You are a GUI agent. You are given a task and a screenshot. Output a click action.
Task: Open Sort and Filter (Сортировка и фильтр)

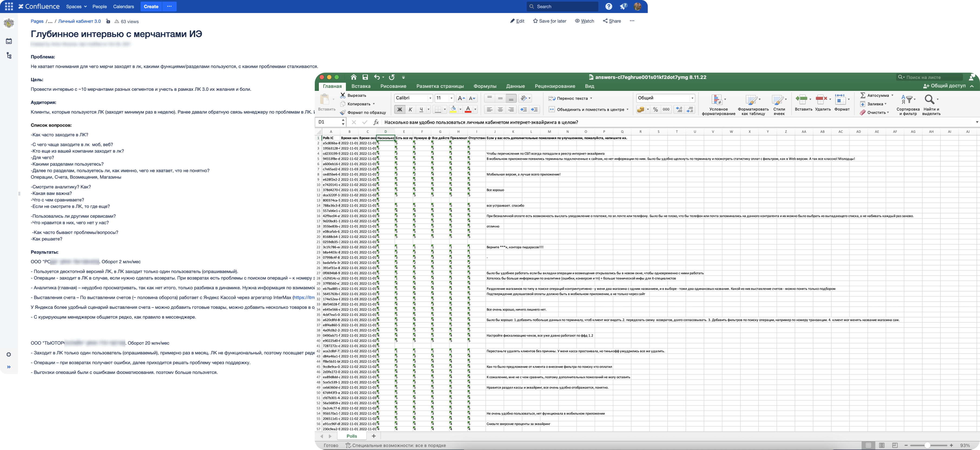point(908,105)
